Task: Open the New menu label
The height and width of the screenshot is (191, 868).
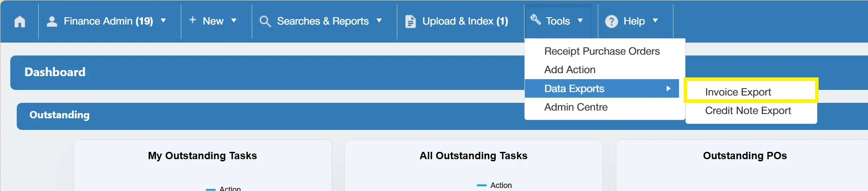Action: tap(213, 21)
